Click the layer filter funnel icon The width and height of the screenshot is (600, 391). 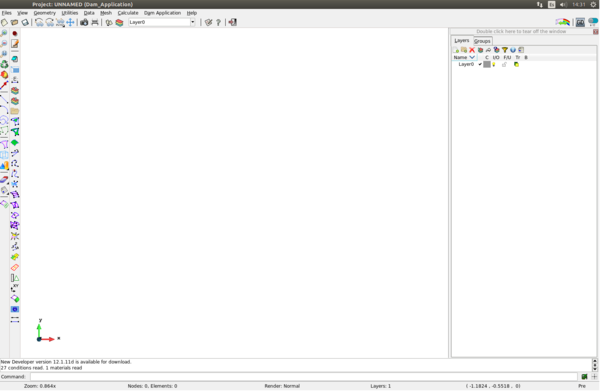505,50
